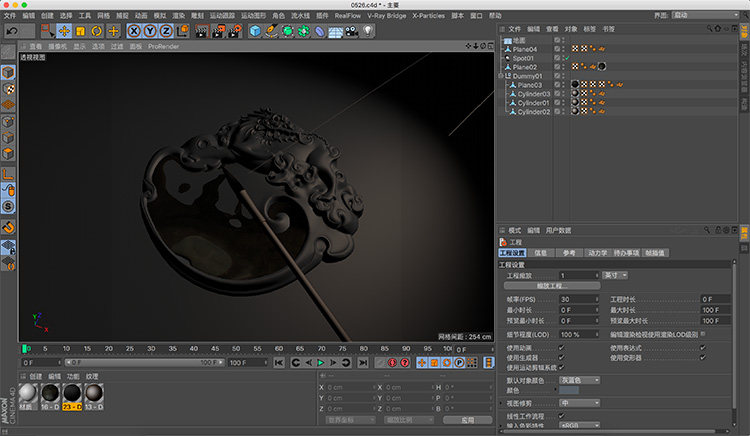
Task: Uncheck the 使用动画 checkbox
Action: [x=561, y=347]
